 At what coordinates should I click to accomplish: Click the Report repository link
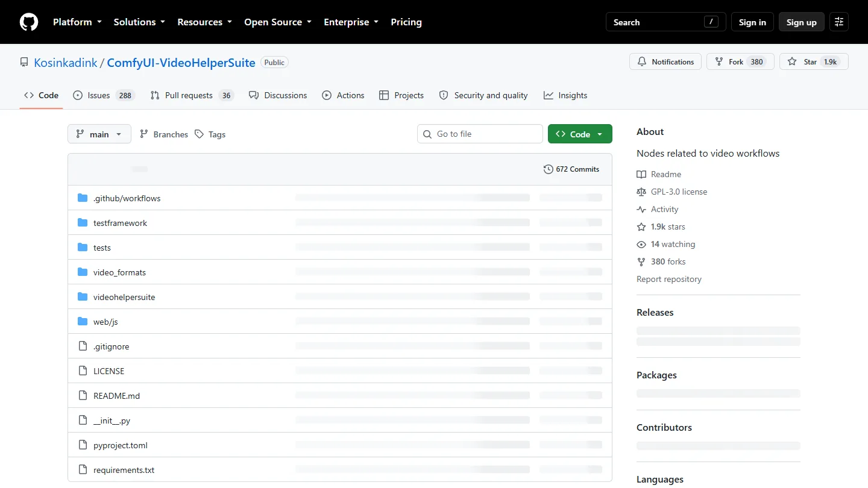[x=669, y=279]
